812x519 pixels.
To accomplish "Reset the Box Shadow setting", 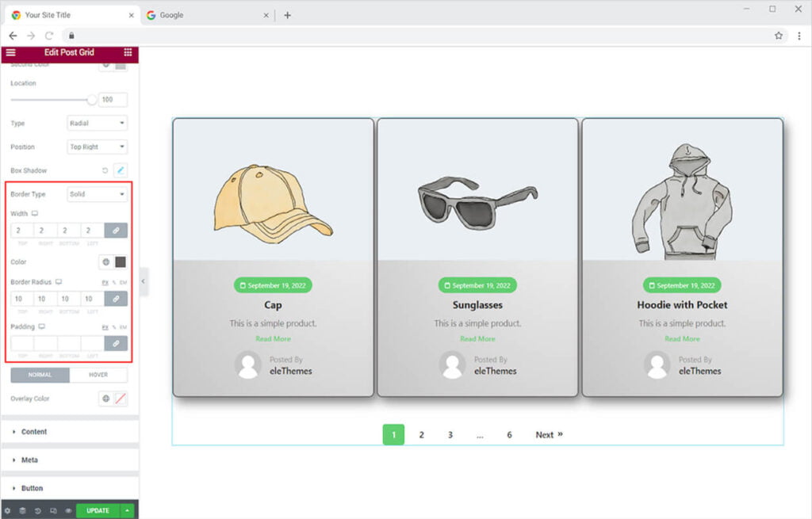I will coord(105,170).
